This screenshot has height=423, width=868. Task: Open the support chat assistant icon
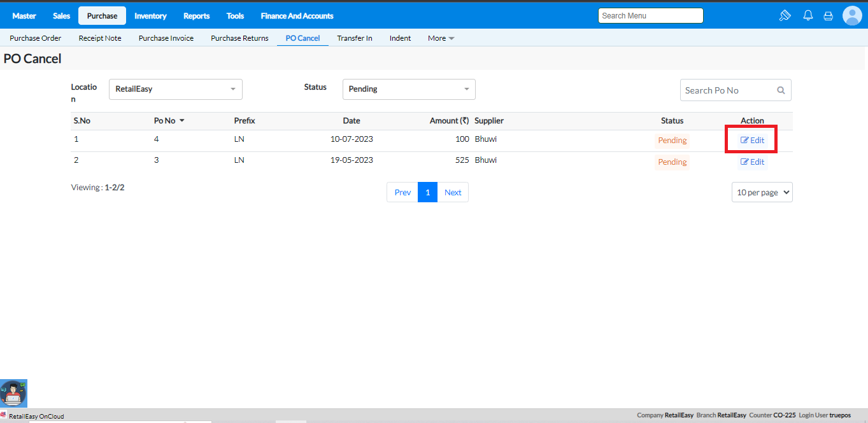[13, 393]
